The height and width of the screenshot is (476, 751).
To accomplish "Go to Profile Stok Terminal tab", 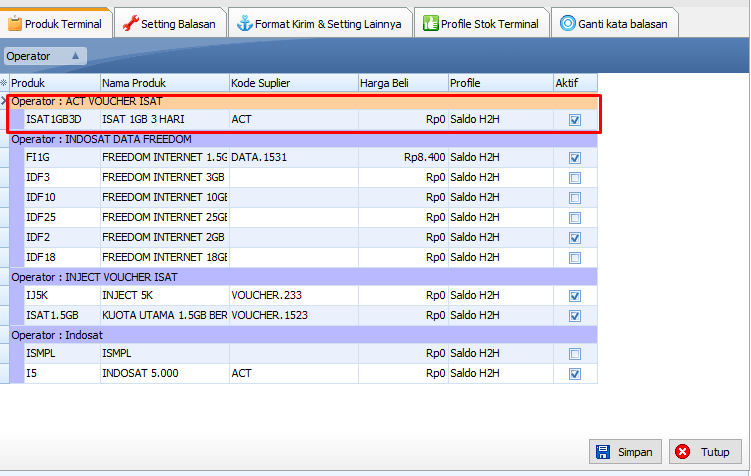I will pos(481,23).
